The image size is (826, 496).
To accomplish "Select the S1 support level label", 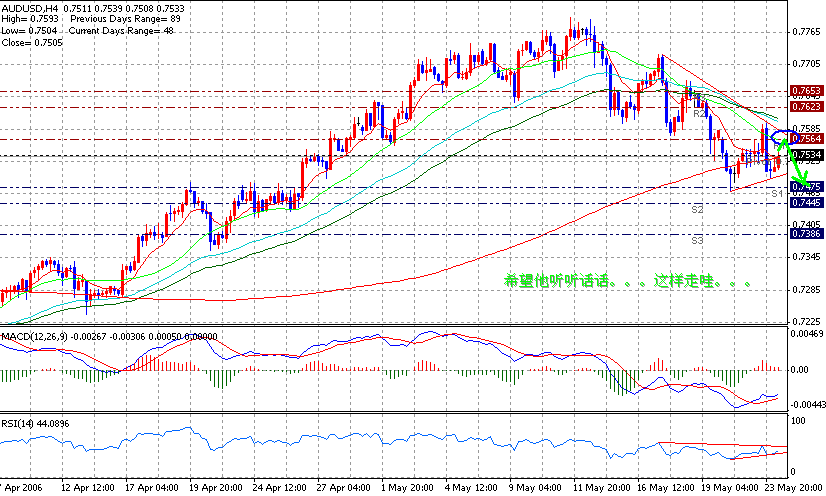I will (x=777, y=194).
